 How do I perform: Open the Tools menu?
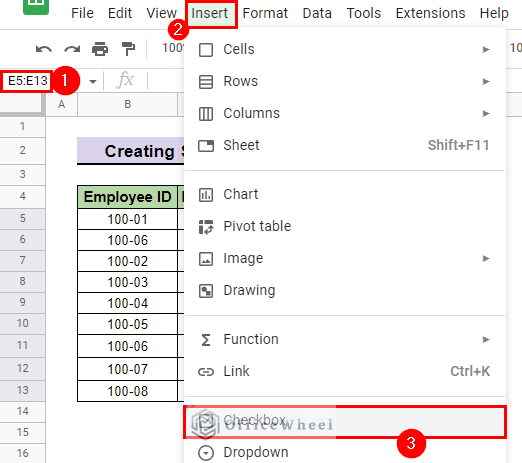[x=364, y=13]
